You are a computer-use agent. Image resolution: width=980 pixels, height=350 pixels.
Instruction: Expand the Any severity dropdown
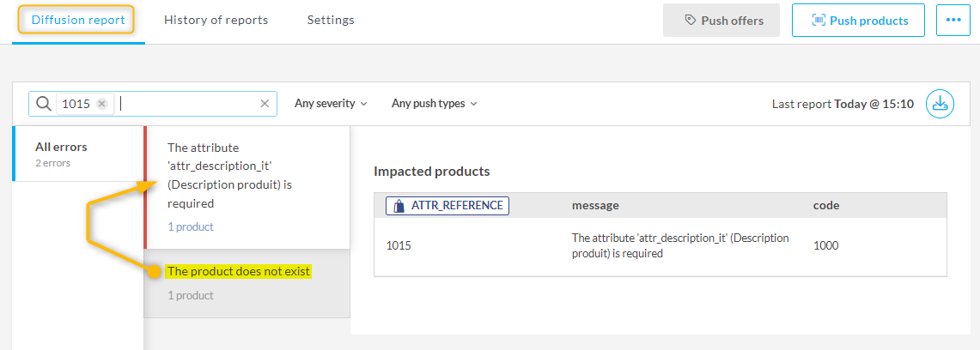point(331,104)
